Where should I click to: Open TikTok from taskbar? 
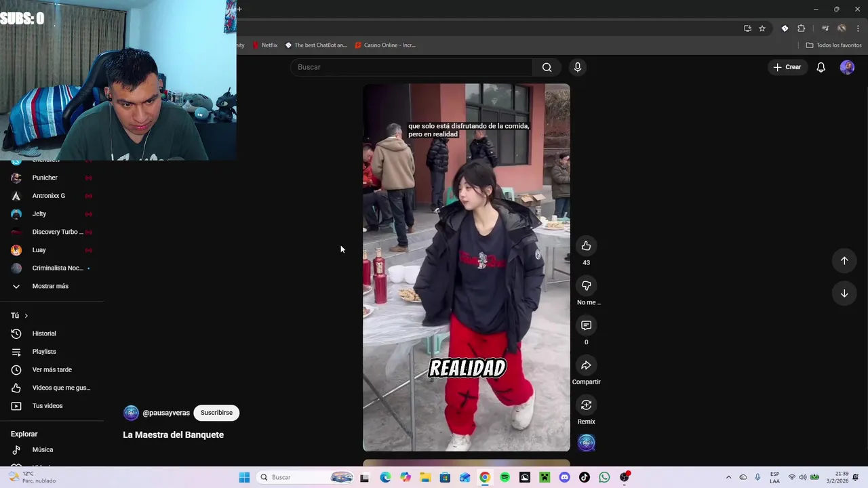click(x=584, y=477)
